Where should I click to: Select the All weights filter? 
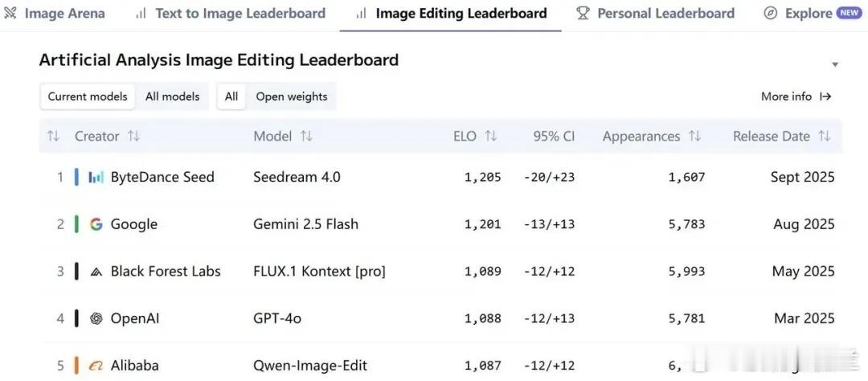[x=231, y=96]
